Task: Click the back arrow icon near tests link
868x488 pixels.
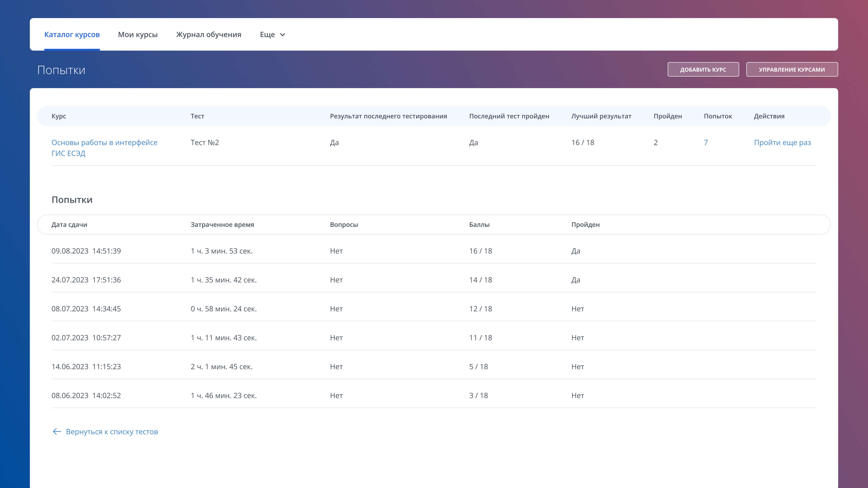Action: coord(57,432)
